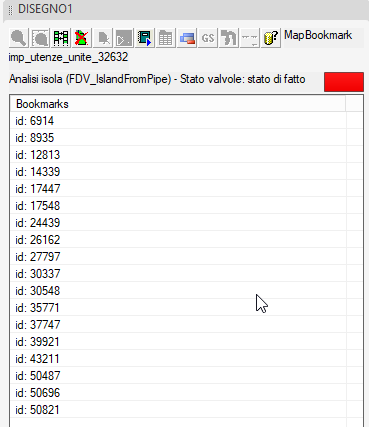Select bookmark id: 12813
369x427 pixels.
point(178,155)
